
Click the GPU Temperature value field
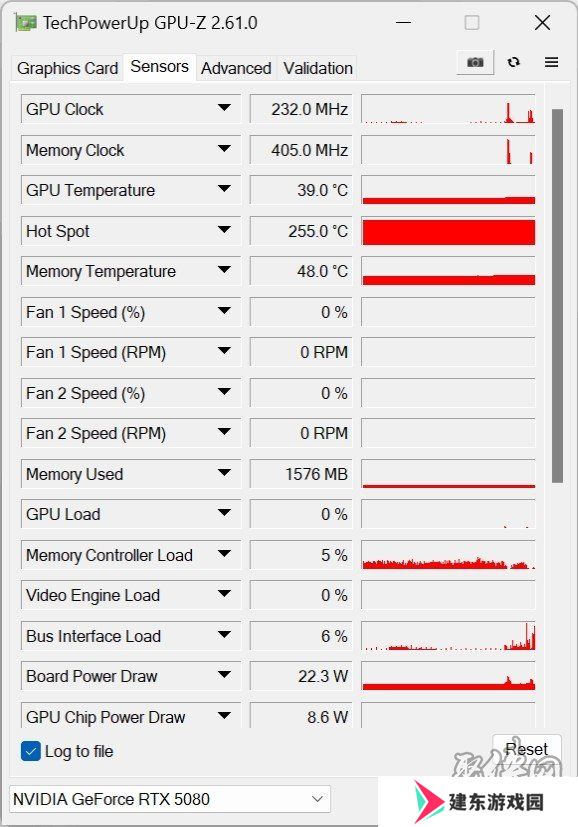[x=301, y=190]
